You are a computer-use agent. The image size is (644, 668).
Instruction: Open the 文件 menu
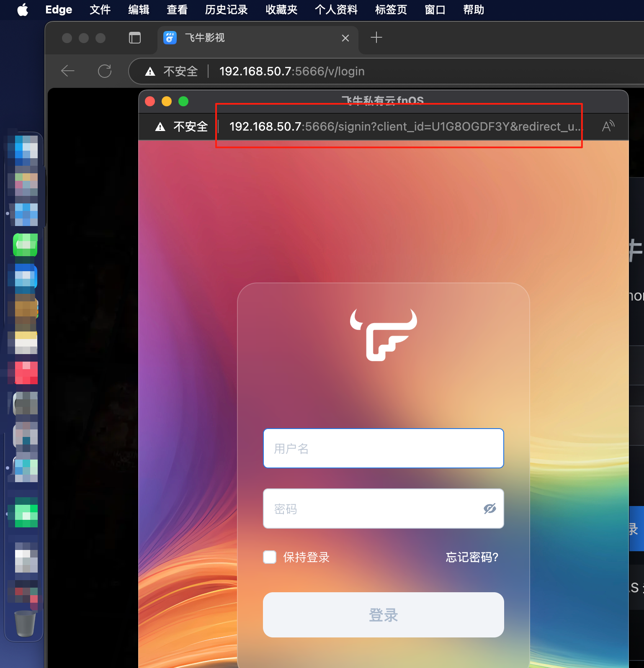pyautogui.click(x=100, y=10)
